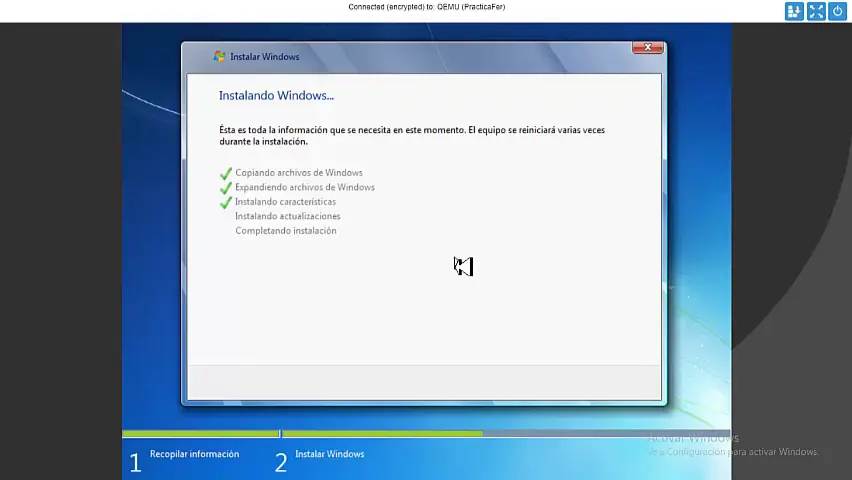Click the 'Instalando Windows...' heading
Screen dimensions: 852x480
click(x=276, y=96)
